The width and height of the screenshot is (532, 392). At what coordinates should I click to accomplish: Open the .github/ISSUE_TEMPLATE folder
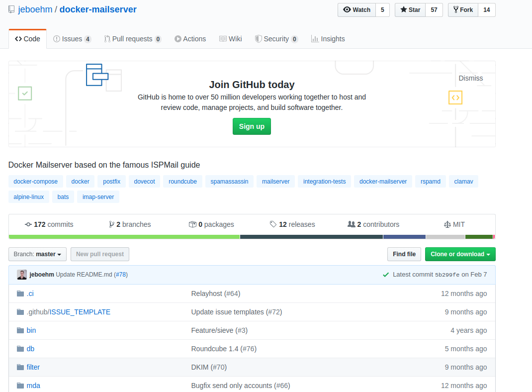69,312
